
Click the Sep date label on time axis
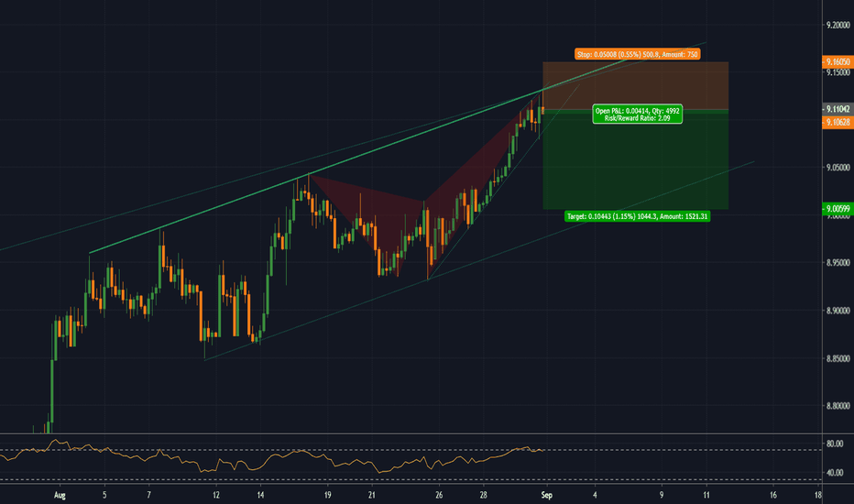point(547,495)
